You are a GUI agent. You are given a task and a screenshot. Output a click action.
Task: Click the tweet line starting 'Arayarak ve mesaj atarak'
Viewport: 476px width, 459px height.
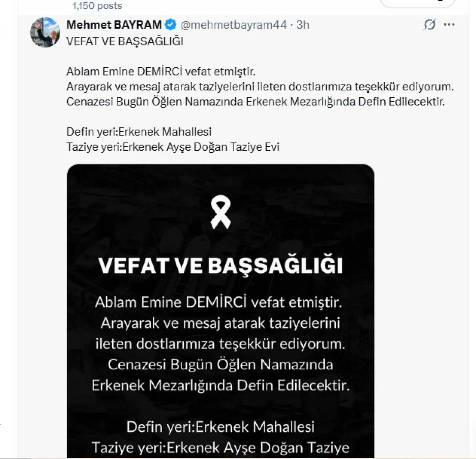[260, 86]
